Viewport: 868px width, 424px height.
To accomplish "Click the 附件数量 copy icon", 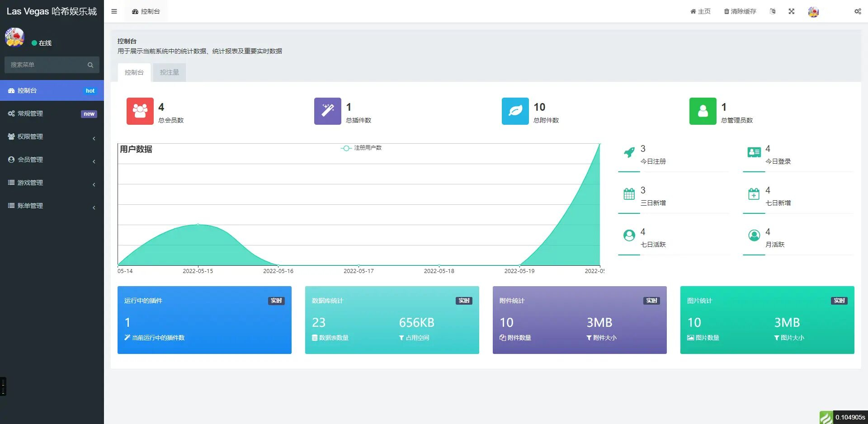I will tap(503, 338).
